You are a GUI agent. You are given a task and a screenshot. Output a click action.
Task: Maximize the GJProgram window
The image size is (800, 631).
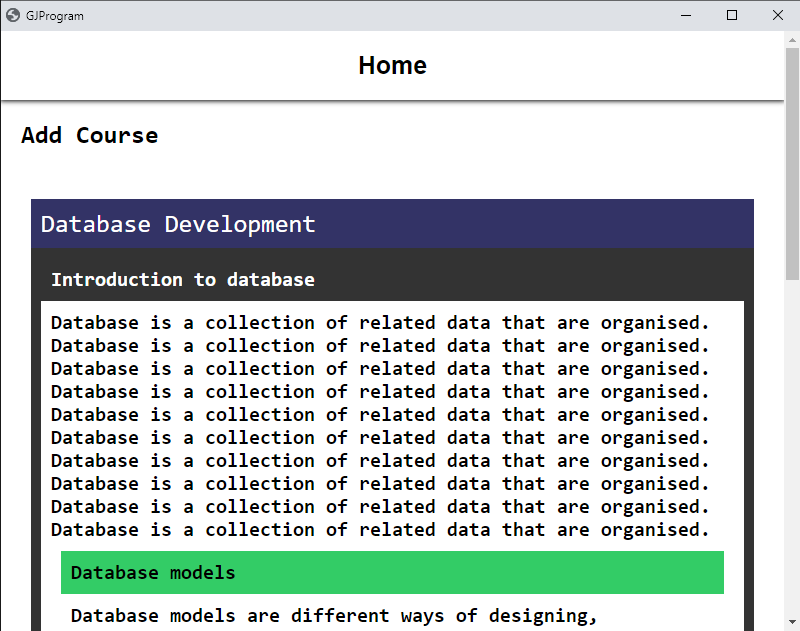(x=732, y=15)
